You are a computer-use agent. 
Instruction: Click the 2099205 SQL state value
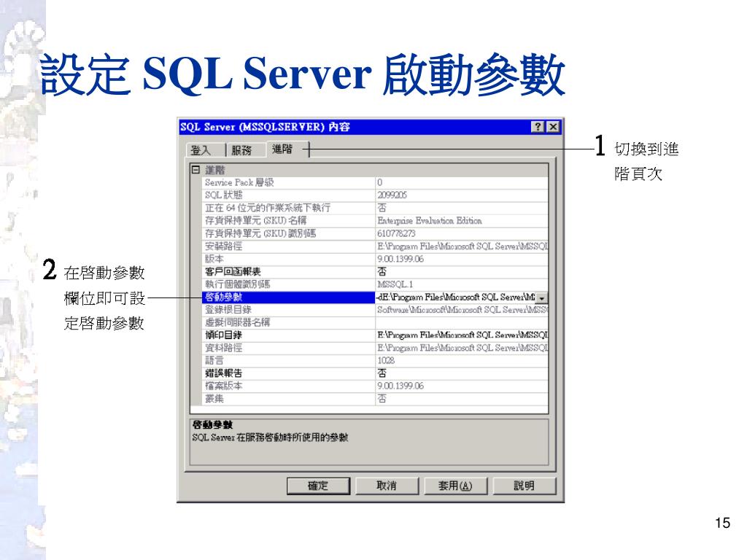pos(392,195)
